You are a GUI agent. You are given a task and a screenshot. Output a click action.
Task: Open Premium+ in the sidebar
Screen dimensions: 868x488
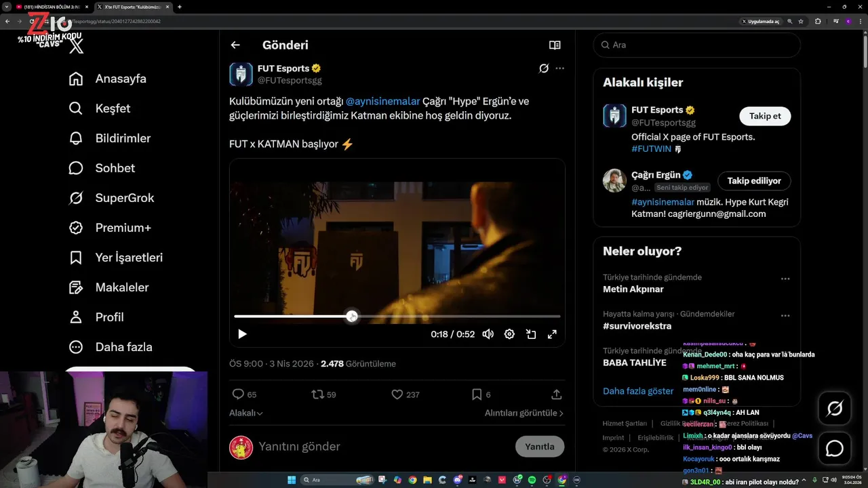(x=110, y=228)
